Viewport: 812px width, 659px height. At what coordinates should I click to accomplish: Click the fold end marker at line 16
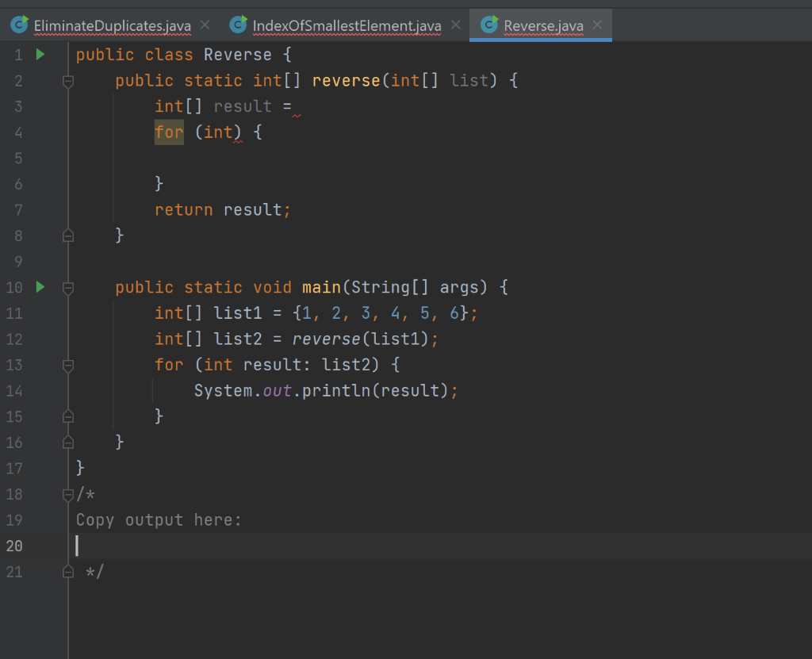point(68,443)
